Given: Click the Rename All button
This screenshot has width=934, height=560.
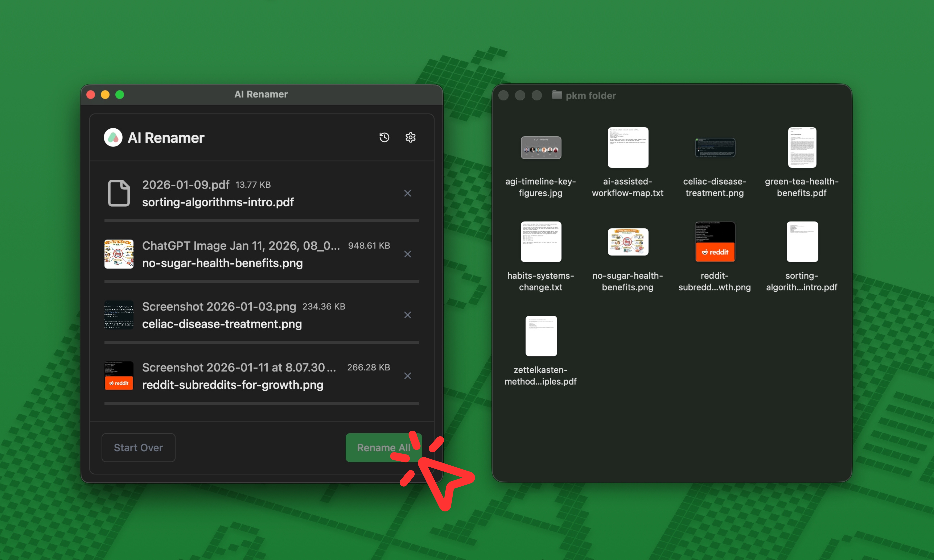Looking at the screenshot, I should point(384,448).
